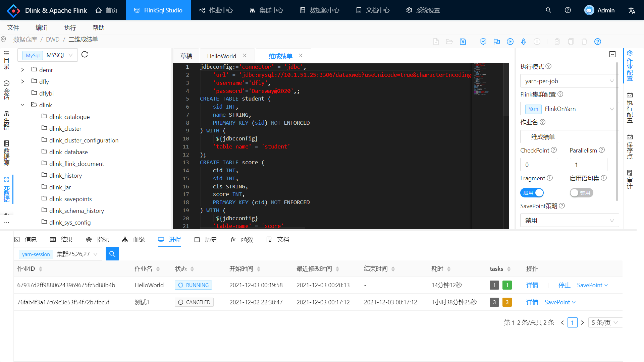Open the 血缘 lineage tab
Viewport: 644px width, 362px height.
click(133, 239)
